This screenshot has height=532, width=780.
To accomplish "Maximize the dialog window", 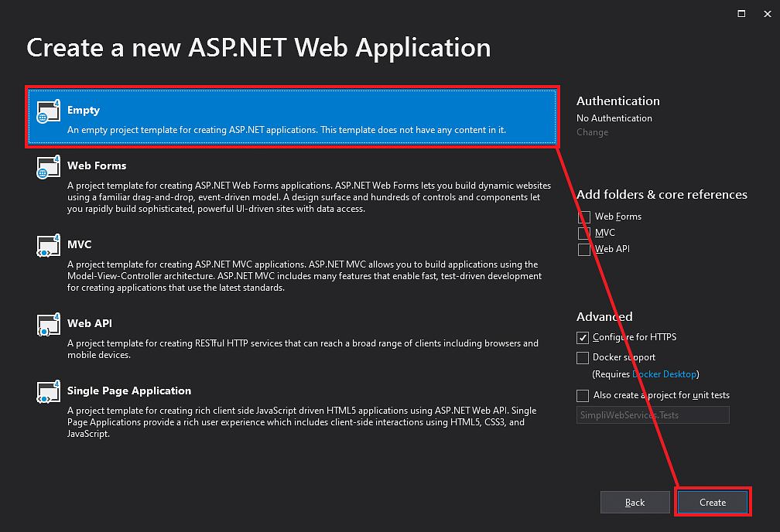I will [741, 13].
